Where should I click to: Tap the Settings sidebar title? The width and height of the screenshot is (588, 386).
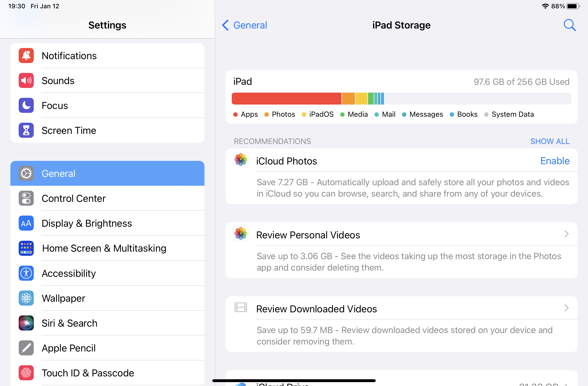coord(107,25)
